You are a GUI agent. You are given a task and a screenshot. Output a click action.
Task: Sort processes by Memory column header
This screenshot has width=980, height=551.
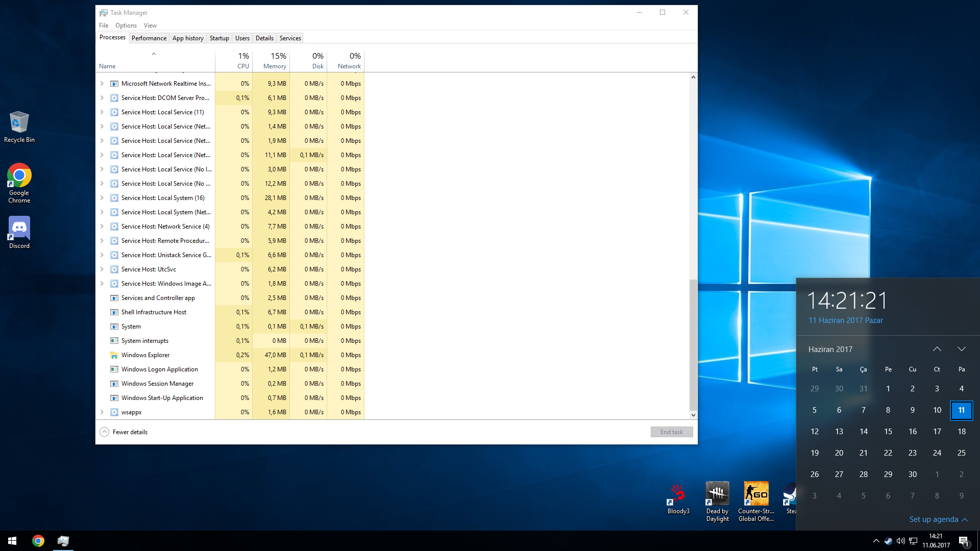(275, 61)
